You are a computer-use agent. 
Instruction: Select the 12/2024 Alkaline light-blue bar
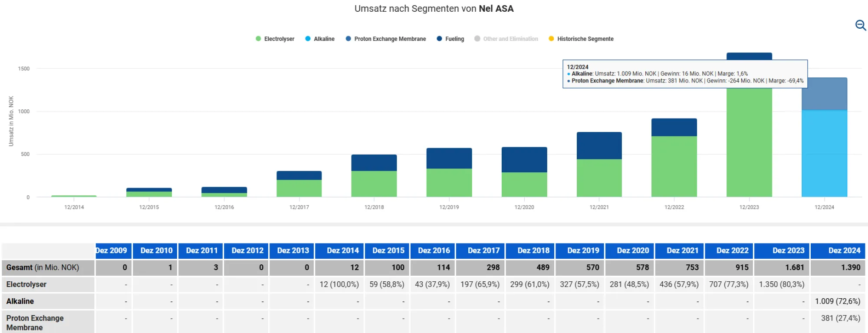pyautogui.click(x=824, y=153)
